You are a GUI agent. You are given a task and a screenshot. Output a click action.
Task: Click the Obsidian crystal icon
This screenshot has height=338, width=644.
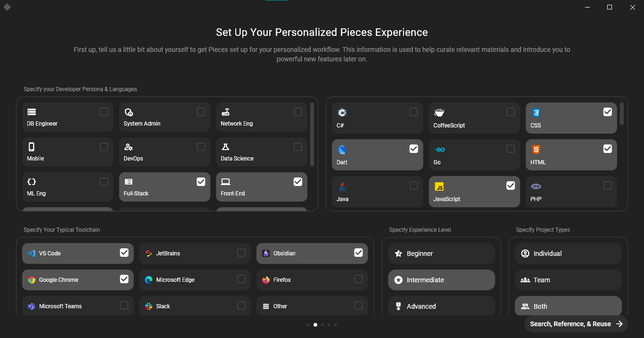pos(265,253)
